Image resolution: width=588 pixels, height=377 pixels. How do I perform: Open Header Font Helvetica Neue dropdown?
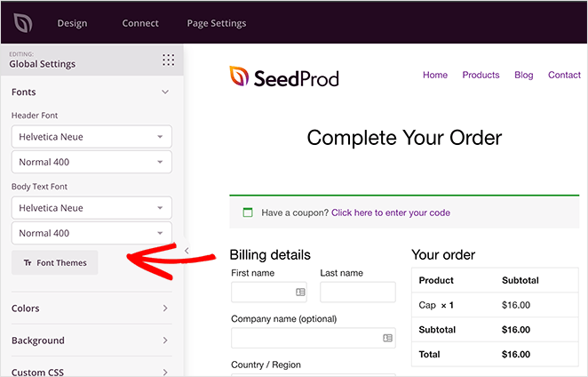coord(91,137)
